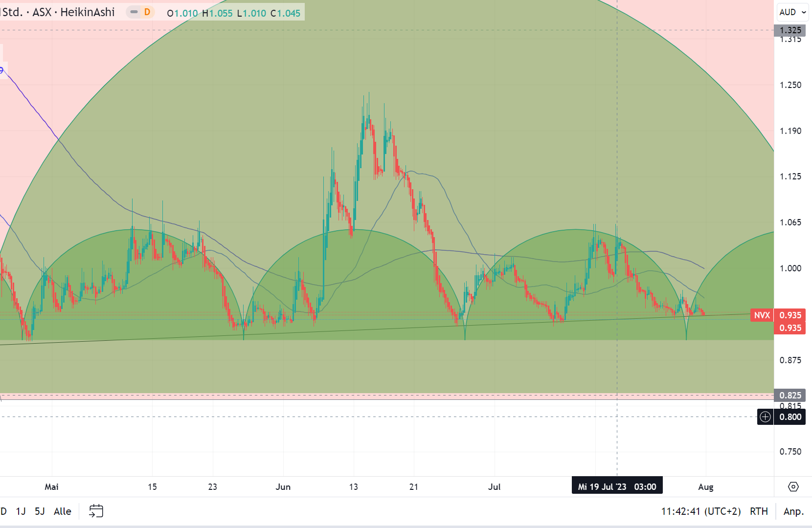The image size is (812, 528).
Task: Select the 5J time range
Action: (40, 511)
